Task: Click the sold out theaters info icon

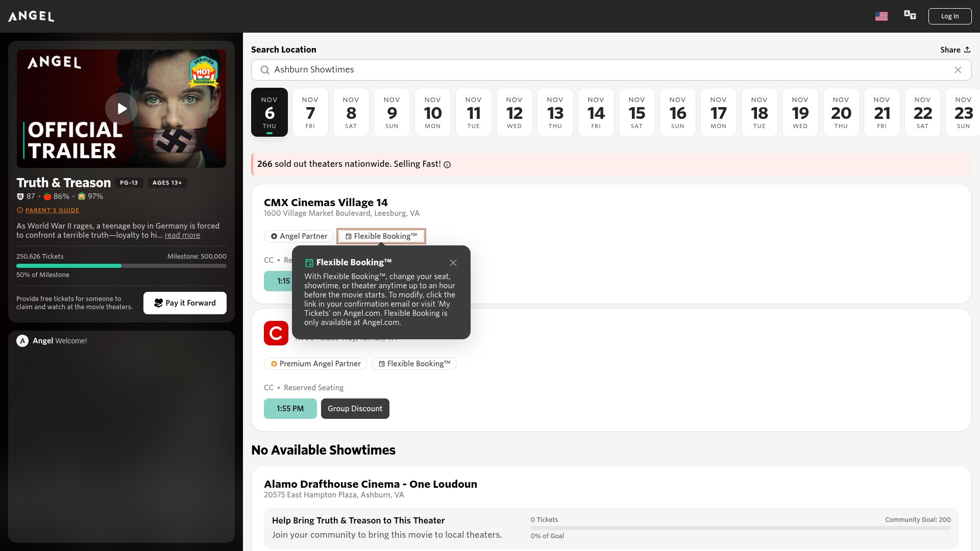Action: pos(447,165)
